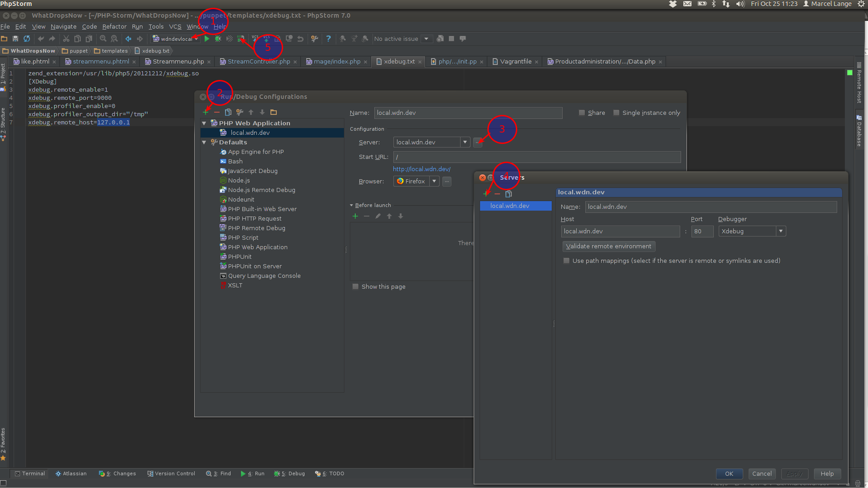The image size is (868, 488).
Task: Open the Xdebug debugger dropdown
Action: pyautogui.click(x=781, y=231)
